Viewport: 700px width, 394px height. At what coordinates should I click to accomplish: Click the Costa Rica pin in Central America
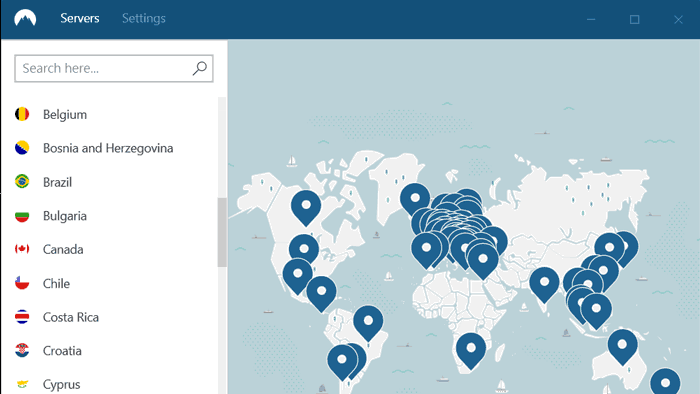coord(321,294)
